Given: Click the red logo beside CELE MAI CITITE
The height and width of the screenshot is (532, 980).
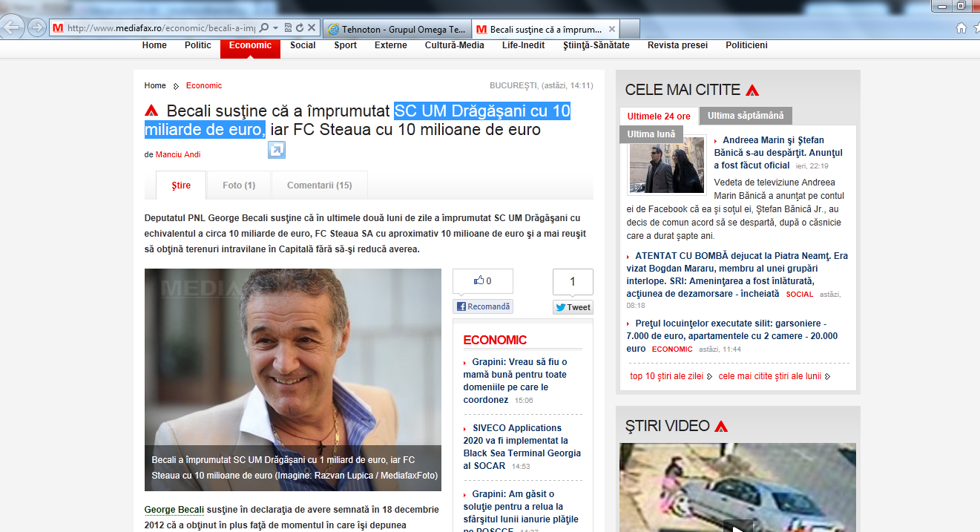Looking at the screenshot, I should click(752, 91).
